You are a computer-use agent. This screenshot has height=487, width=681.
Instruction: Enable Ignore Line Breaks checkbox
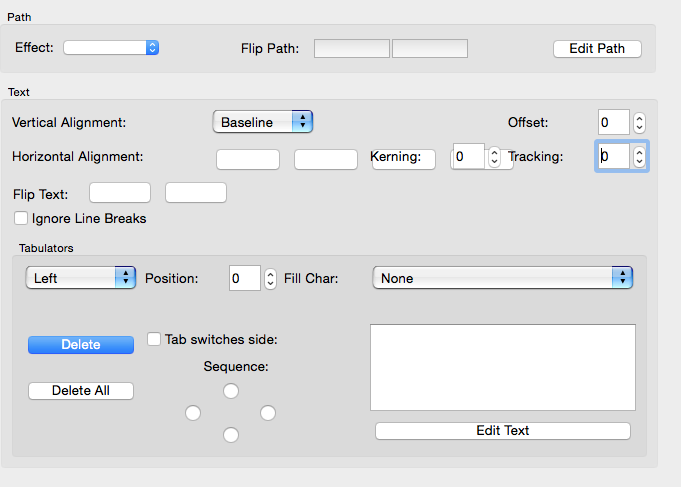coord(21,218)
